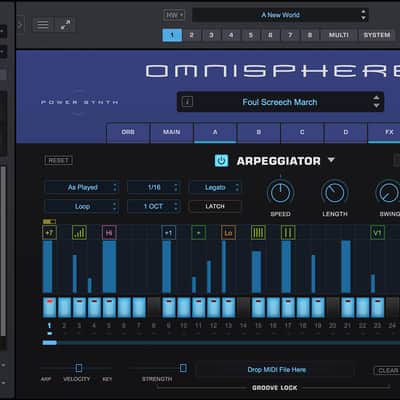Click the pattern length bar handle below step 1
Image resolution: width=400 pixels, height=400 pixels.
pos(50,343)
